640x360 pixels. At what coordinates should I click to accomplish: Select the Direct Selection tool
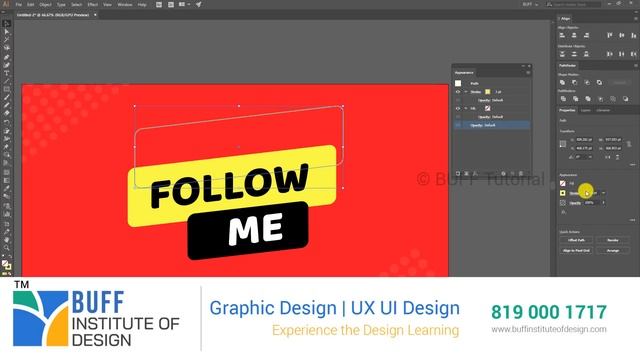[x=7, y=32]
